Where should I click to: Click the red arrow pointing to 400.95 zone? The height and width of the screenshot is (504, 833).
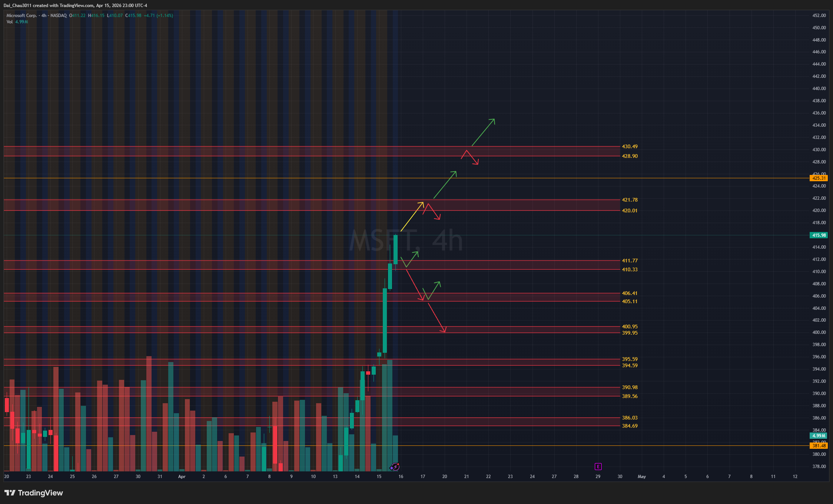437,318
